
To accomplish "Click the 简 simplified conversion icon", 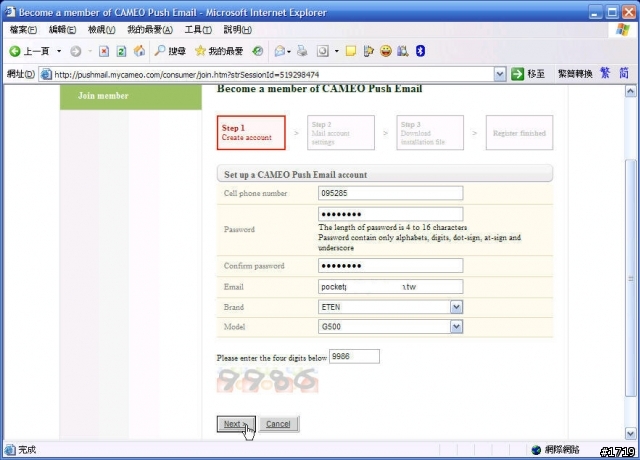I will pyautogui.click(x=624, y=73).
